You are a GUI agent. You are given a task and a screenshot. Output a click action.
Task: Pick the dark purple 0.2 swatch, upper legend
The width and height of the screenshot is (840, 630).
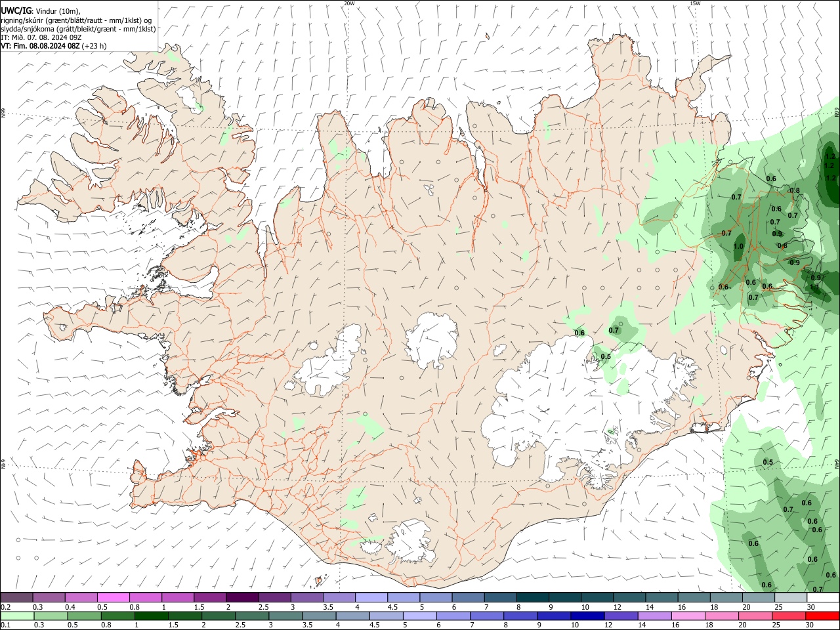coord(16,597)
